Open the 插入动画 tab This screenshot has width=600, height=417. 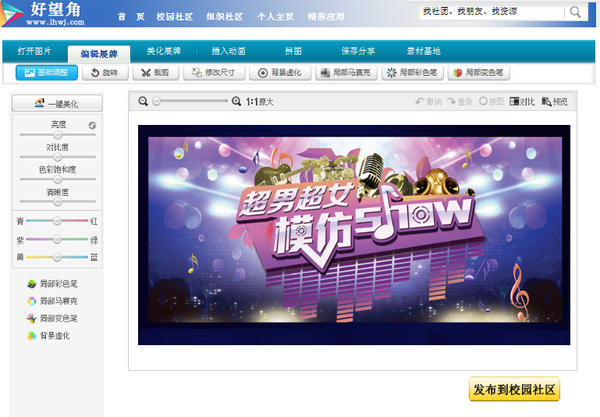tap(229, 51)
